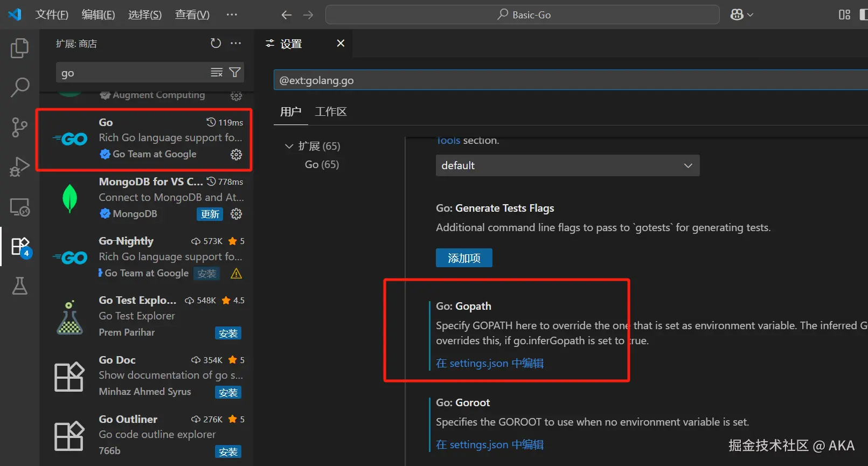Install Go Outliner extension
Viewport: 868px width, 466px height.
(x=228, y=452)
